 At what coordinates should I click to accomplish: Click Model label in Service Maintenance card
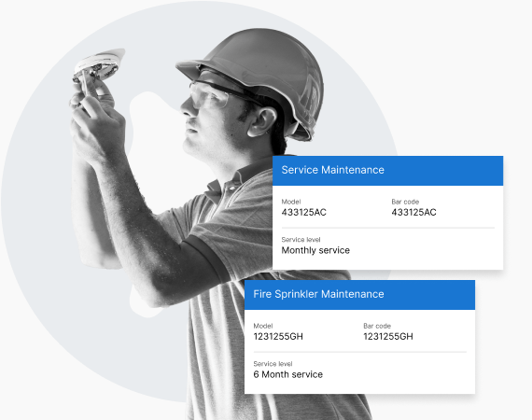291,202
